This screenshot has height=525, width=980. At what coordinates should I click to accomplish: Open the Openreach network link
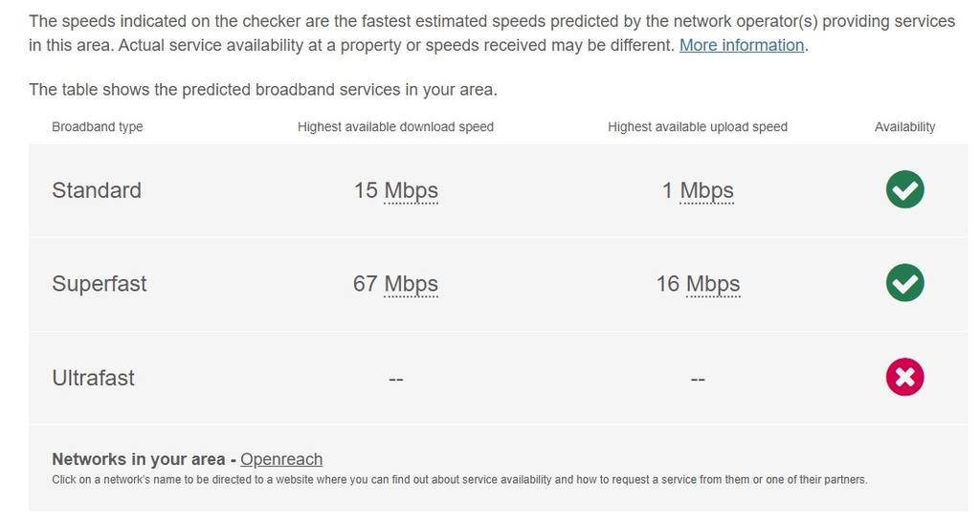[281, 459]
